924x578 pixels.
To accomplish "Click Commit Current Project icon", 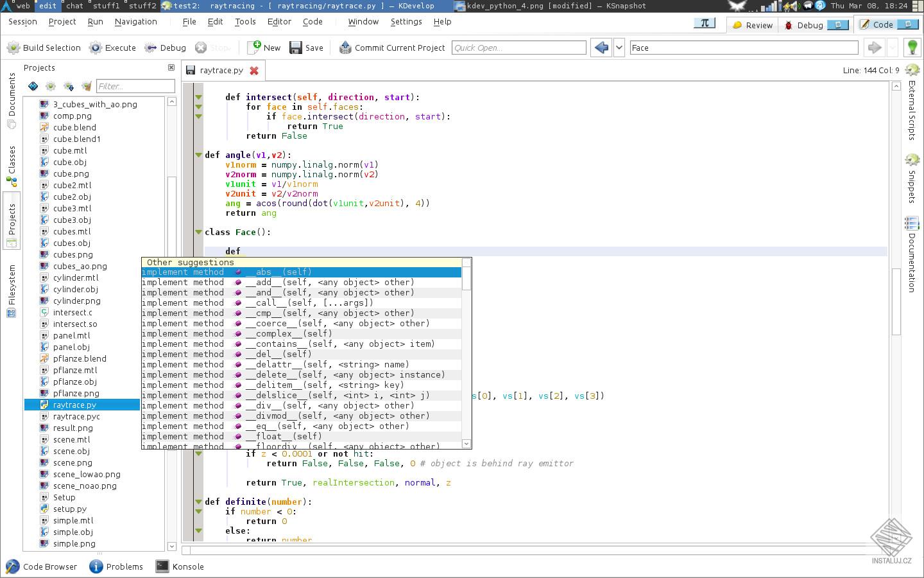I will pyautogui.click(x=345, y=48).
